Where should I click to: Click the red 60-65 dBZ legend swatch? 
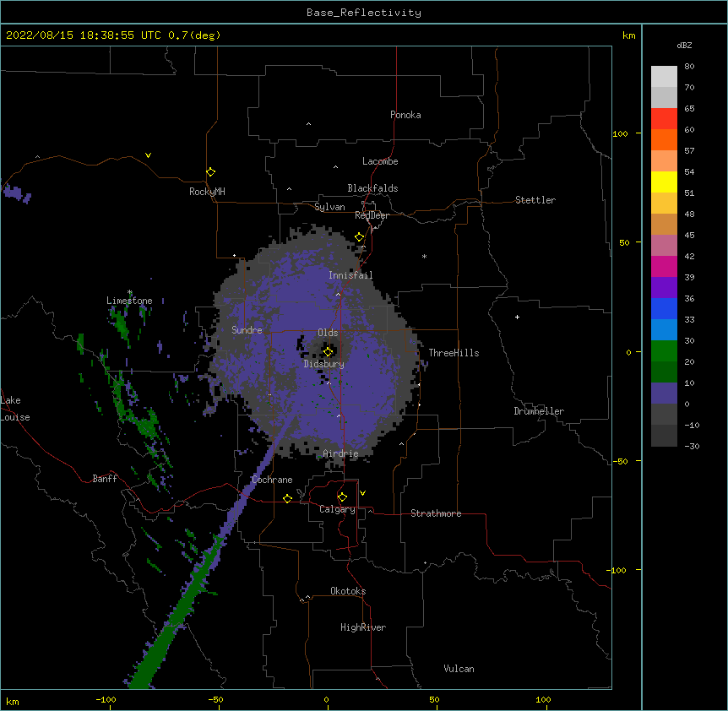(x=664, y=119)
